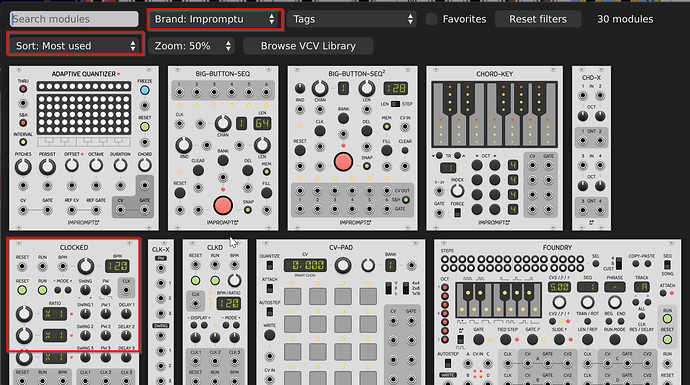Screen dimensions: 690x385
Task: Select the CHORD-KEY module thumbnail
Action: pyautogui.click(x=495, y=148)
